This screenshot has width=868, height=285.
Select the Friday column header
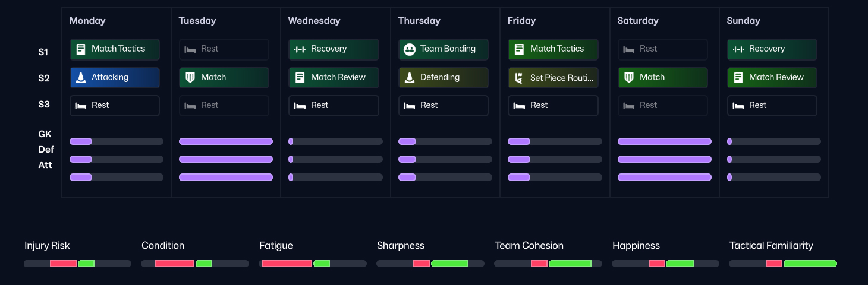tap(521, 21)
